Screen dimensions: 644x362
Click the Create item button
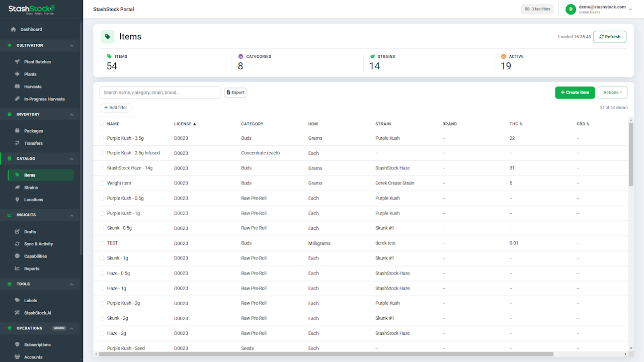(575, 93)
